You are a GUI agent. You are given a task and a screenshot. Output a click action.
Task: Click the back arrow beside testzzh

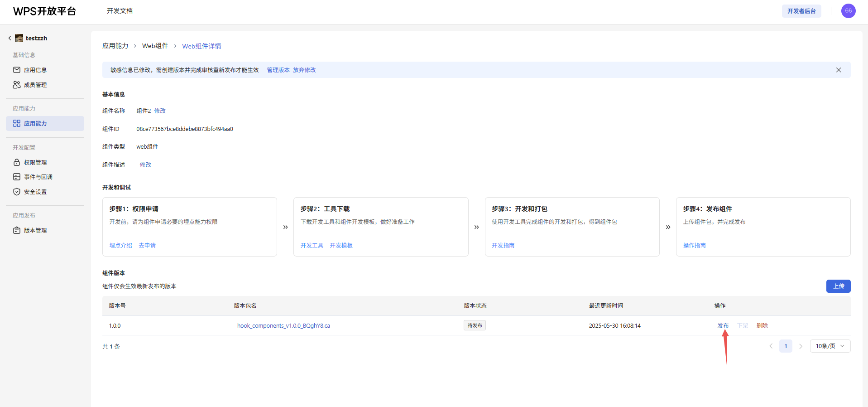coord(10,38)
